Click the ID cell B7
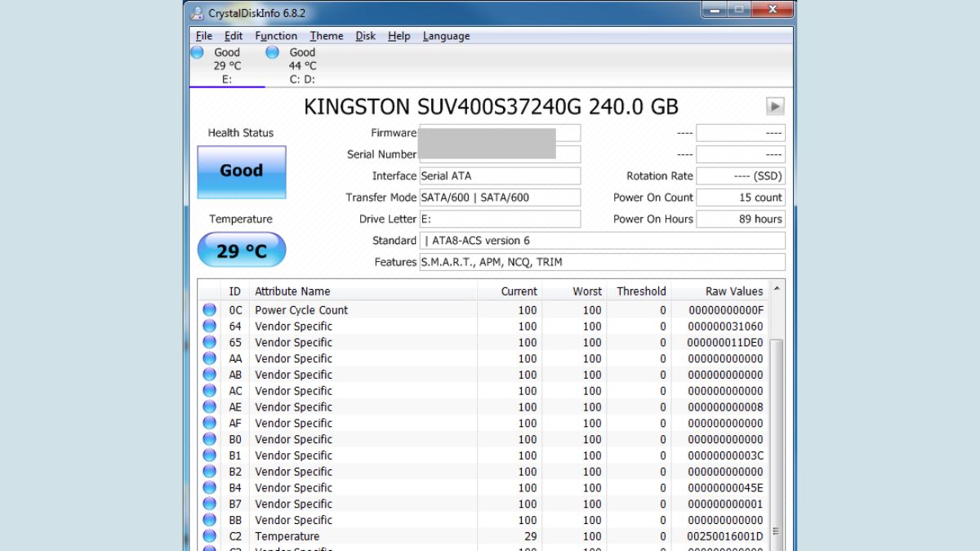Viewport: 980px width, 551px height. [x=235, y=504]
